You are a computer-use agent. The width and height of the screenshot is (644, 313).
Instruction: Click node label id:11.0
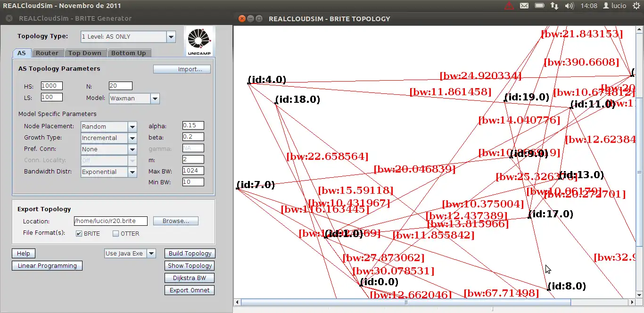tap(593, 105)
